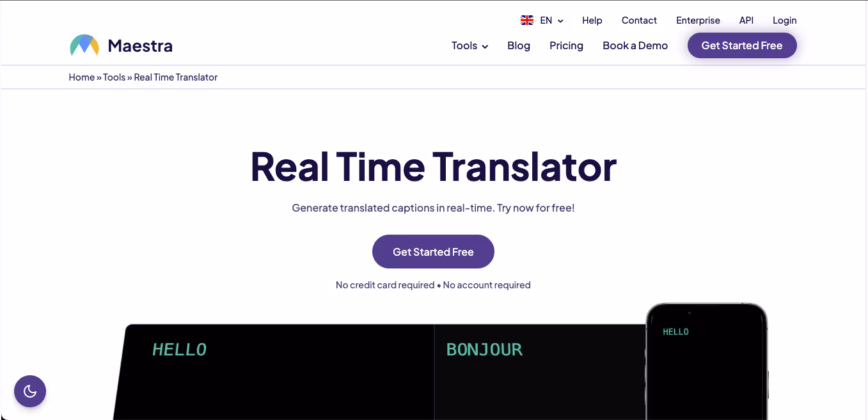Click 'No credit card required' text
Image resolution: width=868 pixels, height=420 pixels.
pos(385,285)
